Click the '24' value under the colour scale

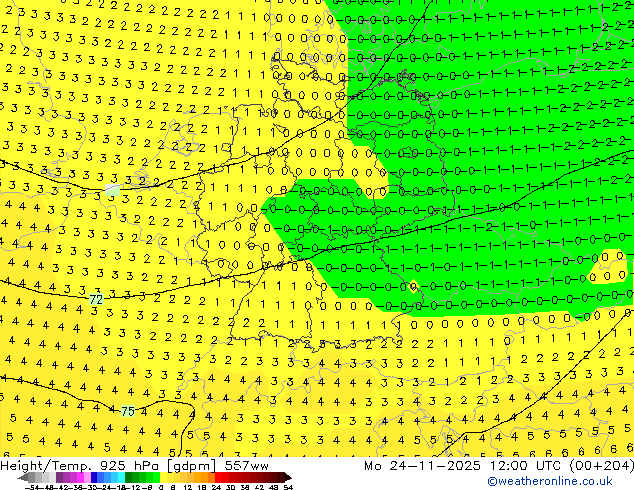(216, 487)
